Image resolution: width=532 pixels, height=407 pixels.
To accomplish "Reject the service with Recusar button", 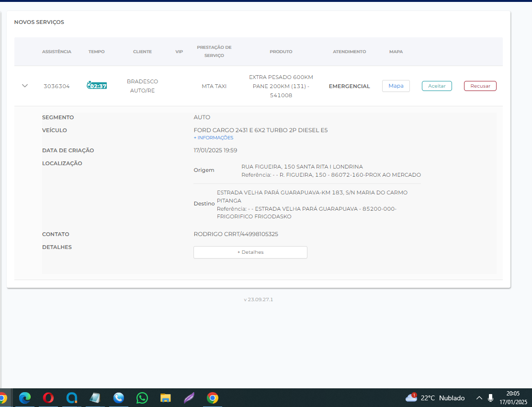I will click(x=480, y=86).
